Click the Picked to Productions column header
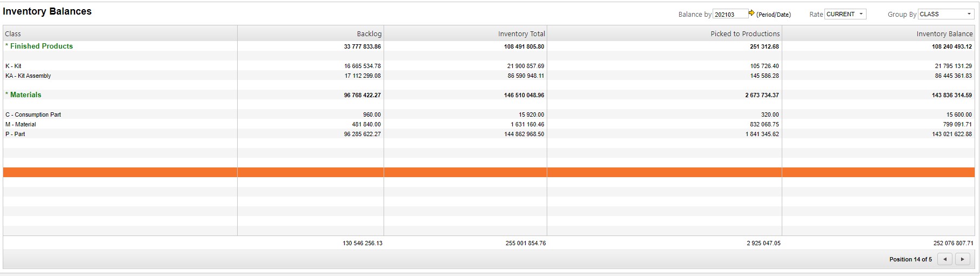Screen dimensions: 980x276 point(745,33)
